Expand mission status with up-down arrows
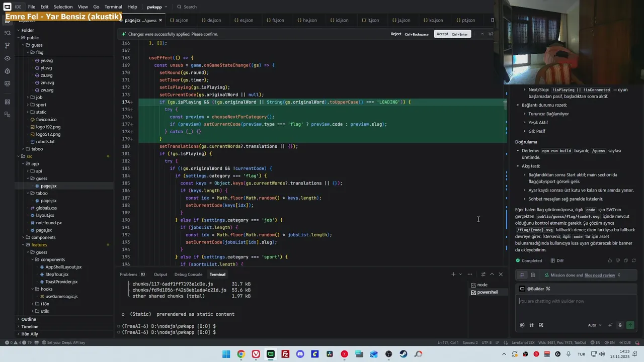 coord(619,275)
